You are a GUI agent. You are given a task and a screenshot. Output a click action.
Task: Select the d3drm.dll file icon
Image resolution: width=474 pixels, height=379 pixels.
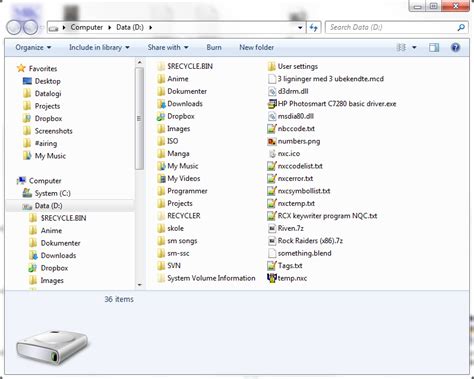272,91
